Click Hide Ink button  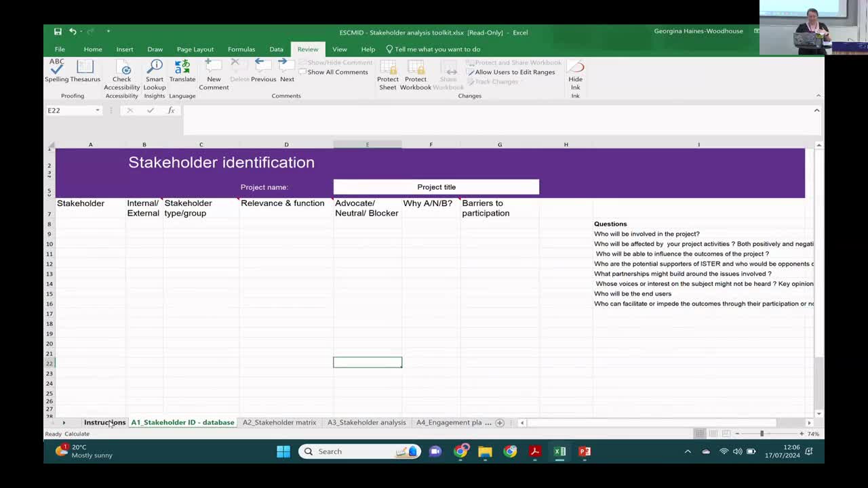575,75
